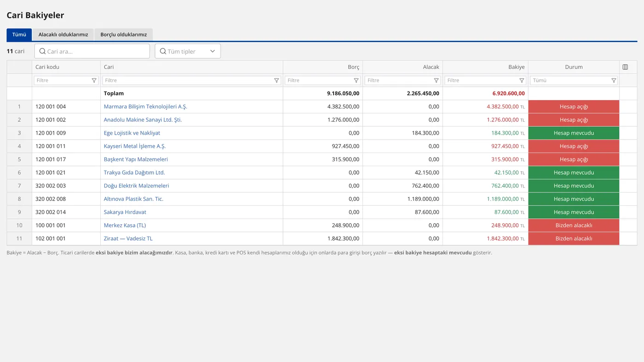Click the filter funnel in Cari column
This screenshot has height=362, width=644.
point(276,80)
